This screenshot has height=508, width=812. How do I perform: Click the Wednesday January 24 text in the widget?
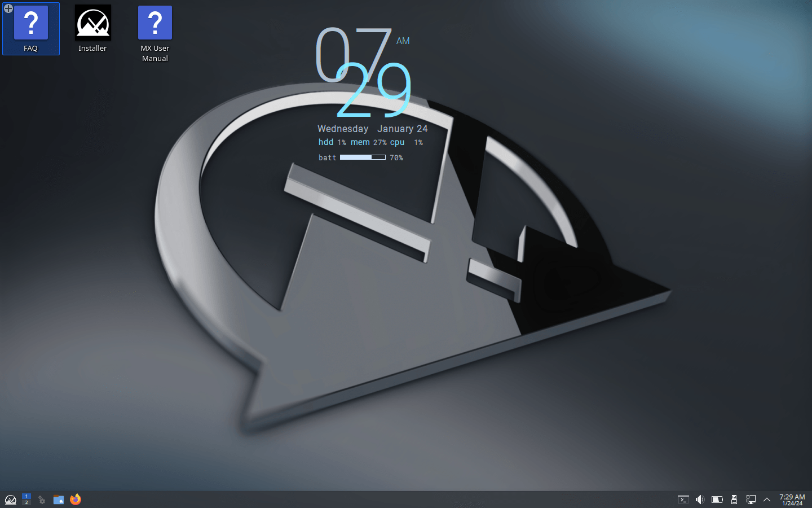373,129
